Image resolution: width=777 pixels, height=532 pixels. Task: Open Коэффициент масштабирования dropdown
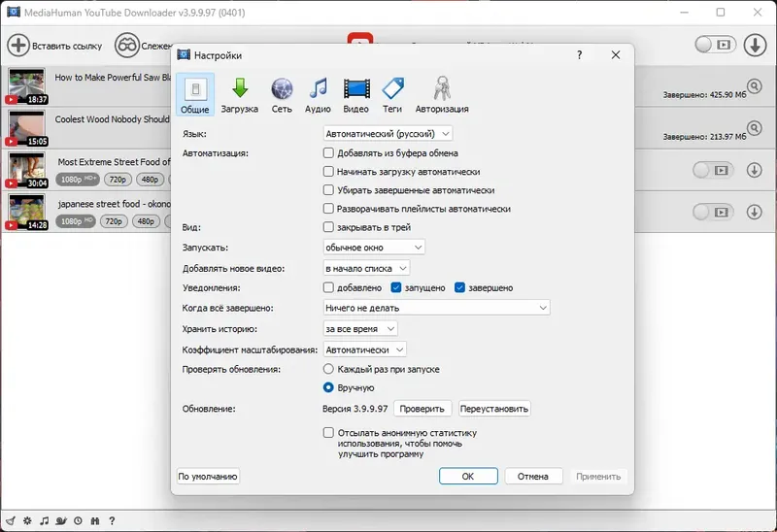[365, 349]
